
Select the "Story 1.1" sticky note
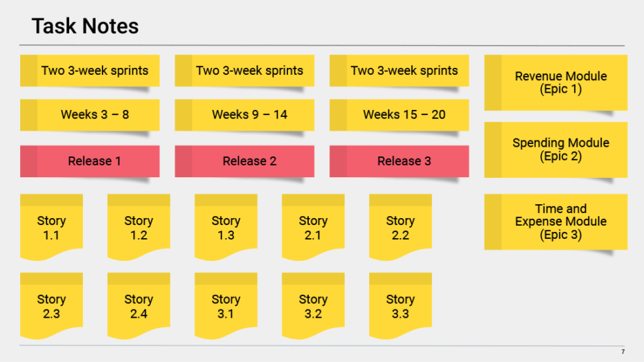pyautogui.click(x=51, y=228)
